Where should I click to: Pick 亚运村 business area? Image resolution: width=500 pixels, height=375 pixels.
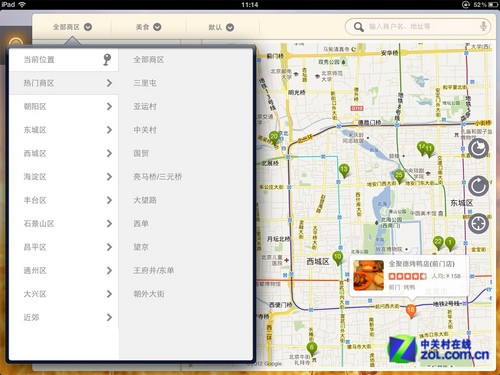[145, 106]
